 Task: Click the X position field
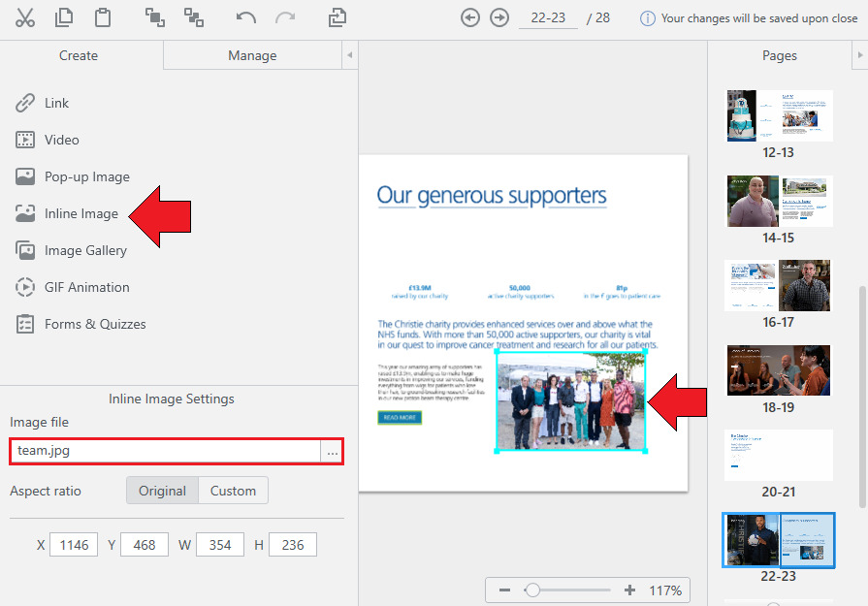coord(74,545)
